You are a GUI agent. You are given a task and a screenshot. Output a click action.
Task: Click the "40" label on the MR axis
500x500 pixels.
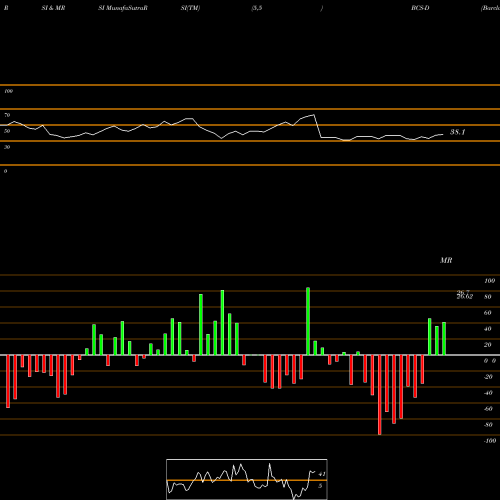488,329
